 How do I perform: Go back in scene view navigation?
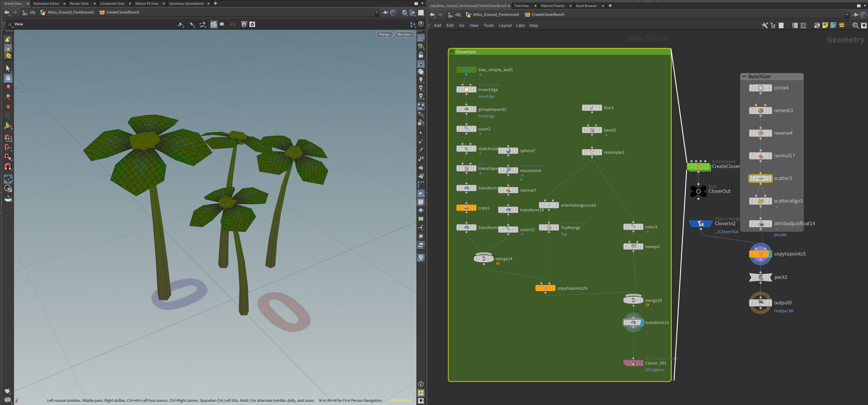click(x=7, y=13)
